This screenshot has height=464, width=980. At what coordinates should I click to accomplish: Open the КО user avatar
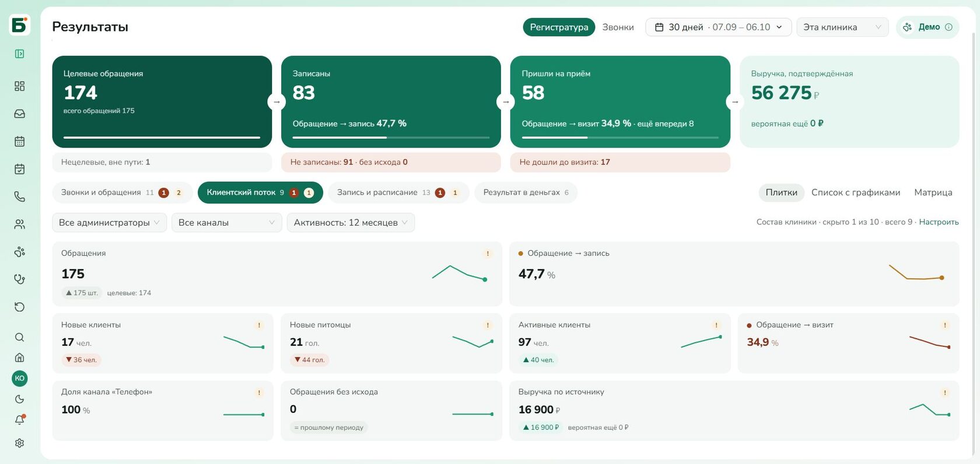tap(19, 378)
